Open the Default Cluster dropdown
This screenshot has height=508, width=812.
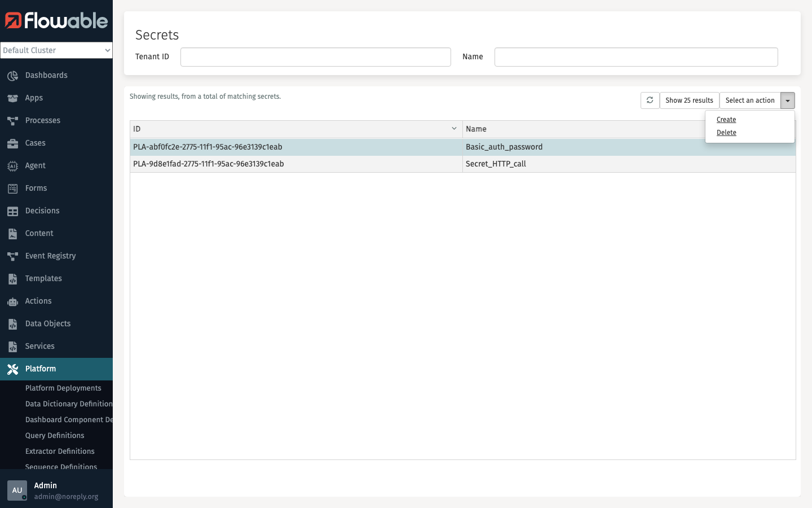pos(56,50)
